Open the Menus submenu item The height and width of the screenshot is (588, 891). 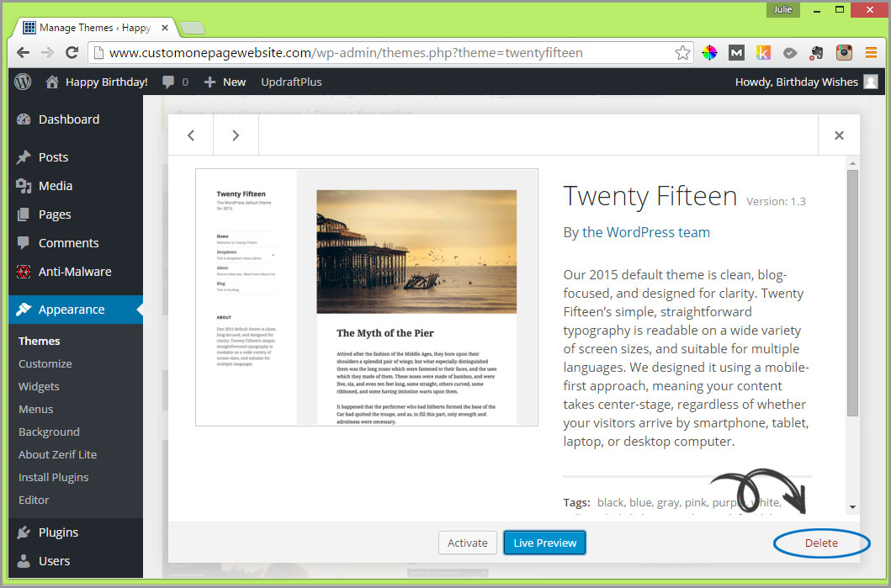click(36, 409)
